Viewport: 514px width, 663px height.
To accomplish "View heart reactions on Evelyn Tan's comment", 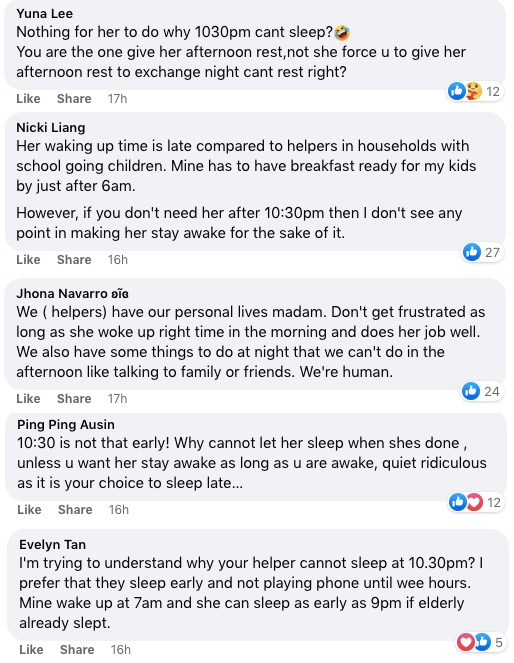I will pyautogui.click(x=466, y=642).
